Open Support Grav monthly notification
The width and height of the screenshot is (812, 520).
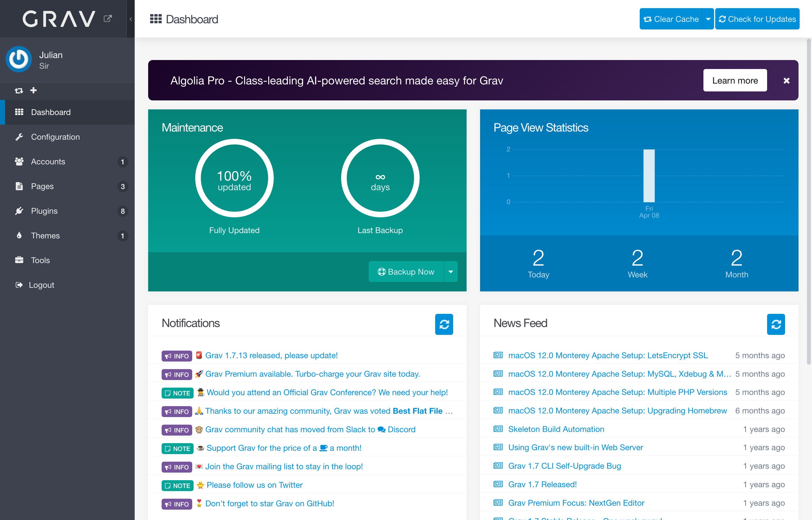coord(284,448)
